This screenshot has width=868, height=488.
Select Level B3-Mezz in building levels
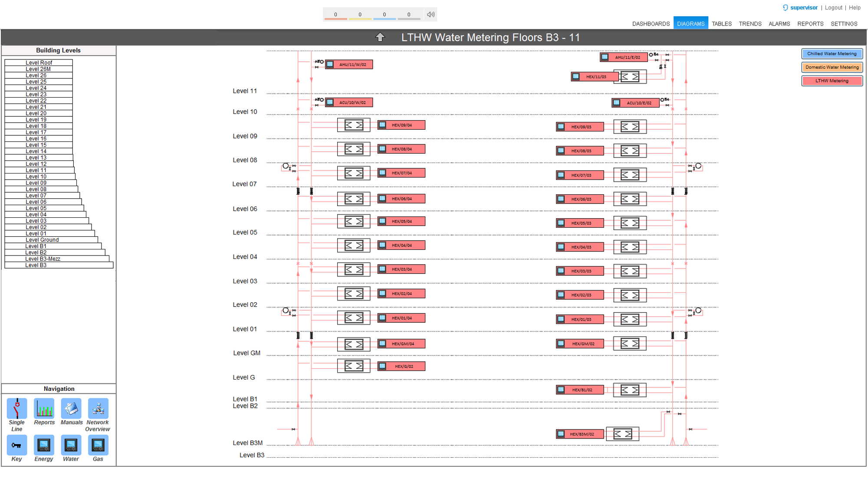[x=43, y=259]
